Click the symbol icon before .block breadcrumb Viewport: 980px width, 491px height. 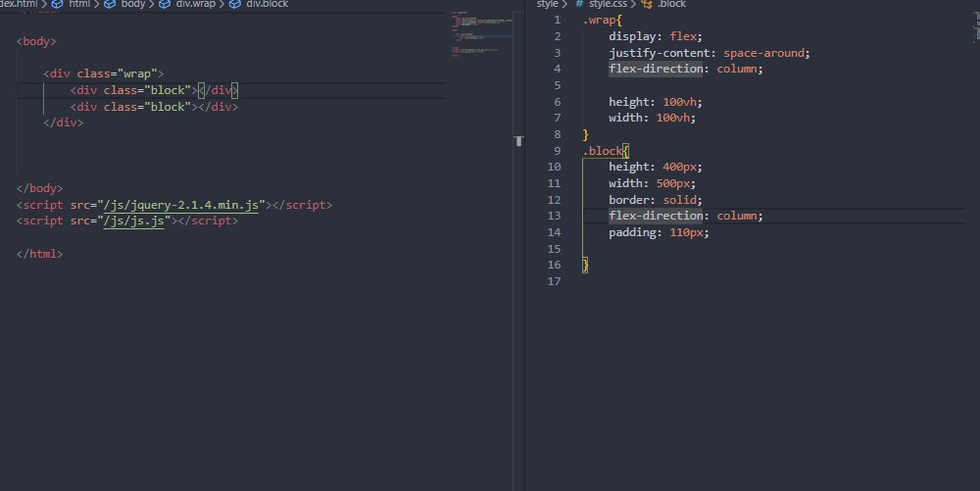tap(647, 4)
